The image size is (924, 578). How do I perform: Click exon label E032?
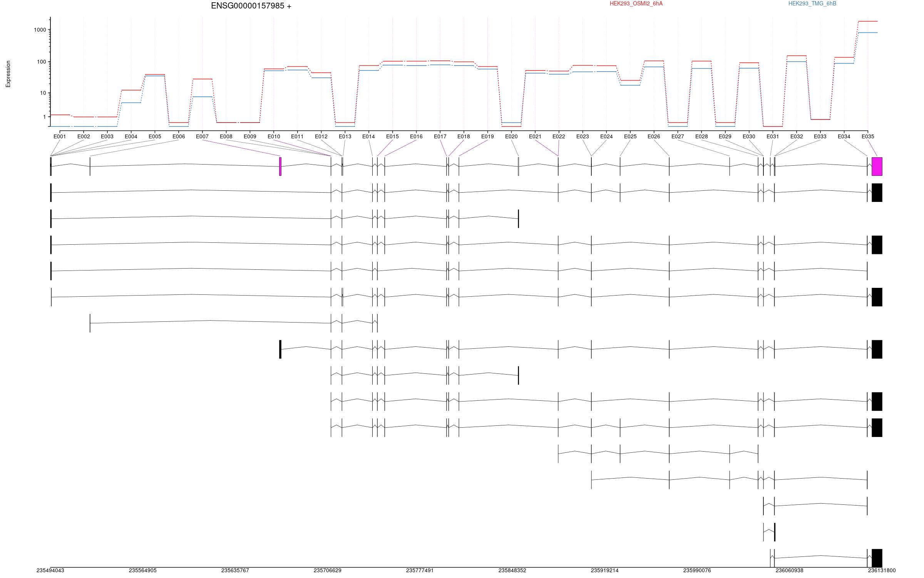point(797,136)
